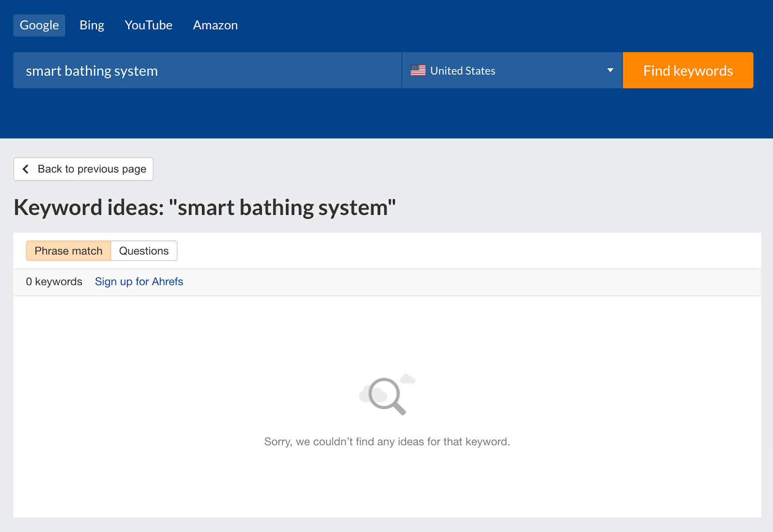773x532 pixels.
Task: Open the Google tab
Action: [39, 25]
